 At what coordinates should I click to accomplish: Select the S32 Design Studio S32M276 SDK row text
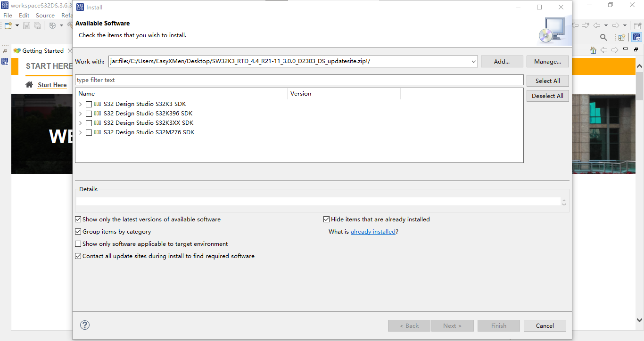149,132
